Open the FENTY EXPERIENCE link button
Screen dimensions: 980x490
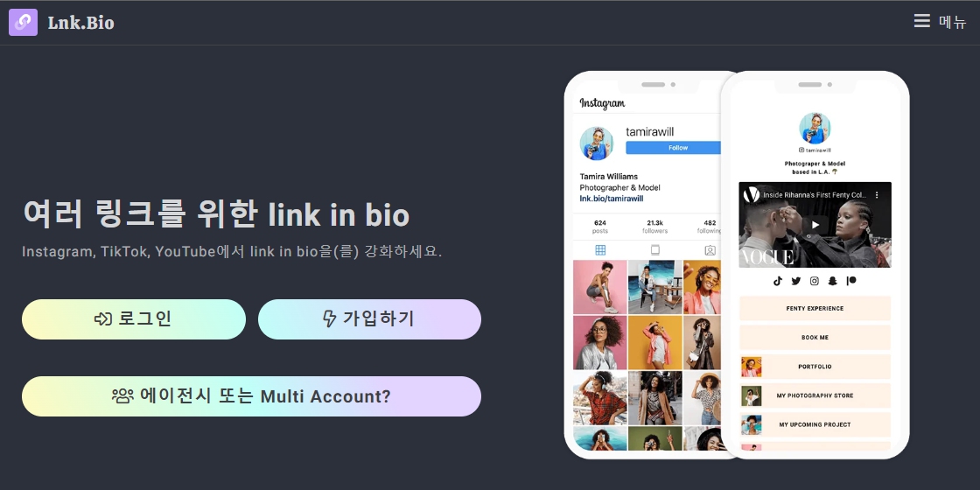(x=815, y=308)
